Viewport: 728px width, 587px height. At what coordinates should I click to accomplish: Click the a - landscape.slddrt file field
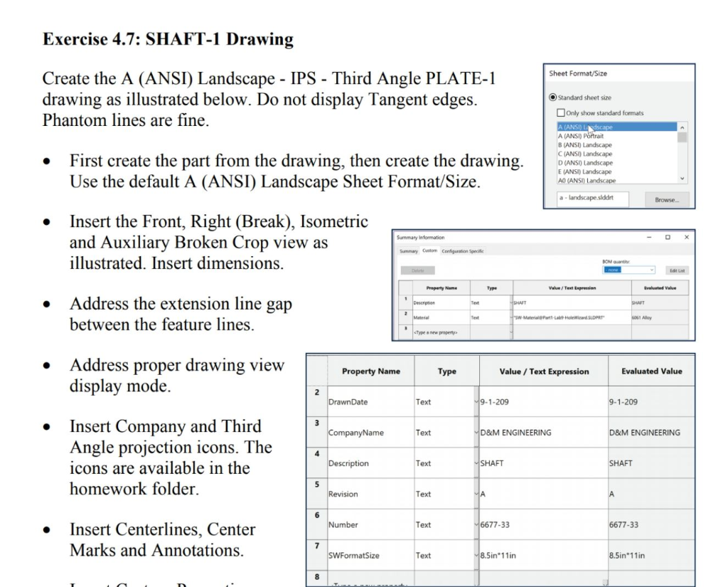tap(593, 199)
